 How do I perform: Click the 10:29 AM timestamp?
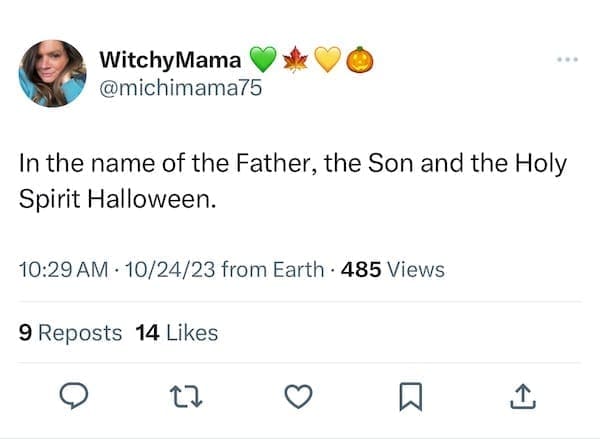[62, 269]
